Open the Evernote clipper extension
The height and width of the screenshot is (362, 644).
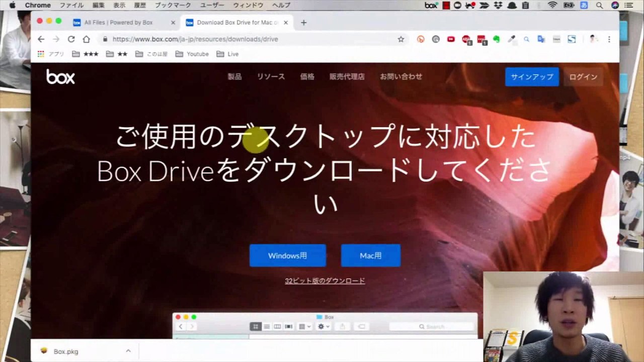coord(496,39)
